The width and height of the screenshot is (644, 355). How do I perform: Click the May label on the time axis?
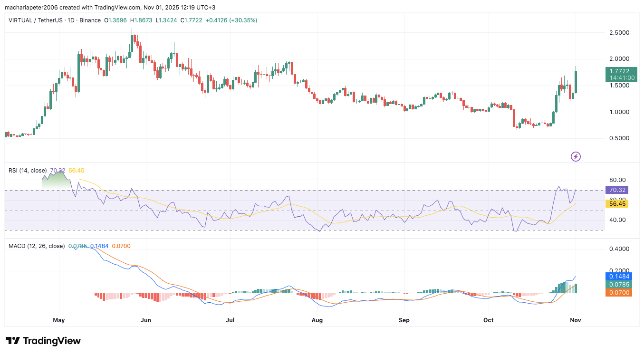58,320
